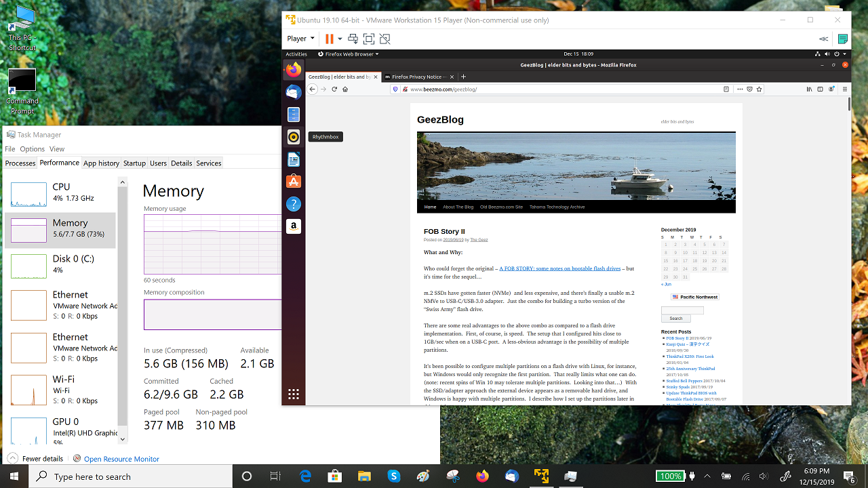Open Thunderbird Mail in the Ubuntu dock
Viewport: 868px width, 488px height.
point(294,92)
